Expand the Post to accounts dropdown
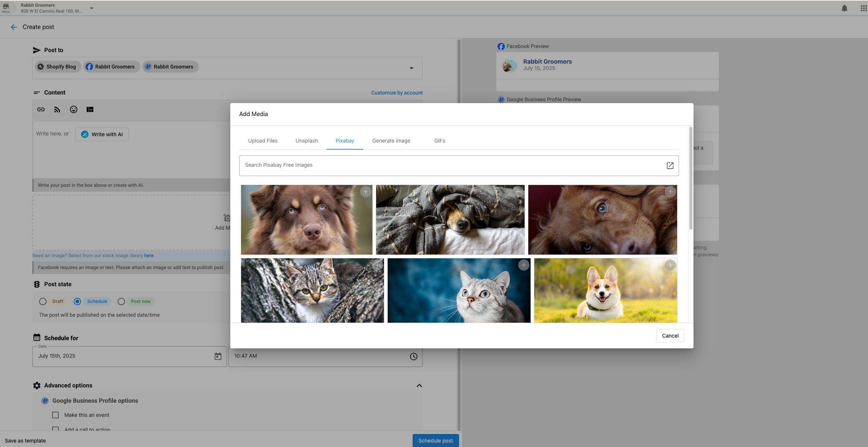The image size is (868, 447). pos(411,68)
